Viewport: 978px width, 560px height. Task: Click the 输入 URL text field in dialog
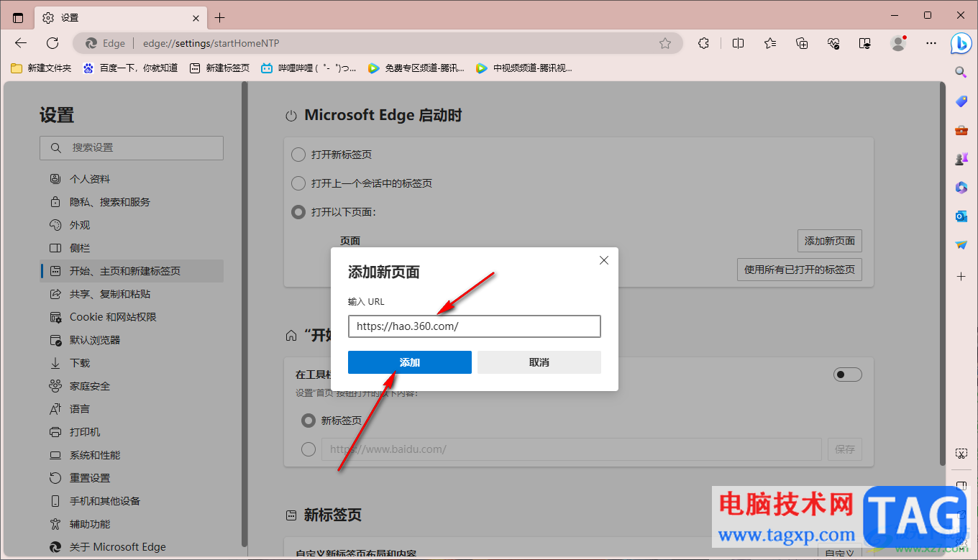[x=475, y=326]
